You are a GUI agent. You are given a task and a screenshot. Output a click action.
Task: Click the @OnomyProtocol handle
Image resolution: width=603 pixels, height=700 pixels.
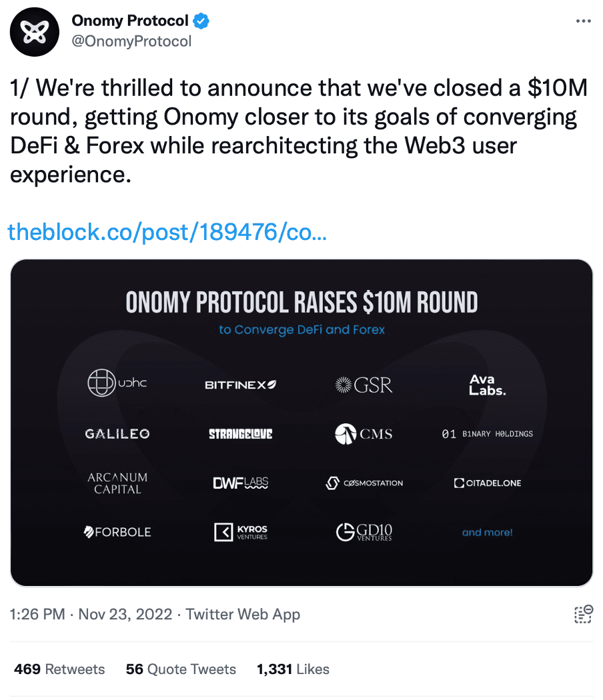(x=131, y=41)
